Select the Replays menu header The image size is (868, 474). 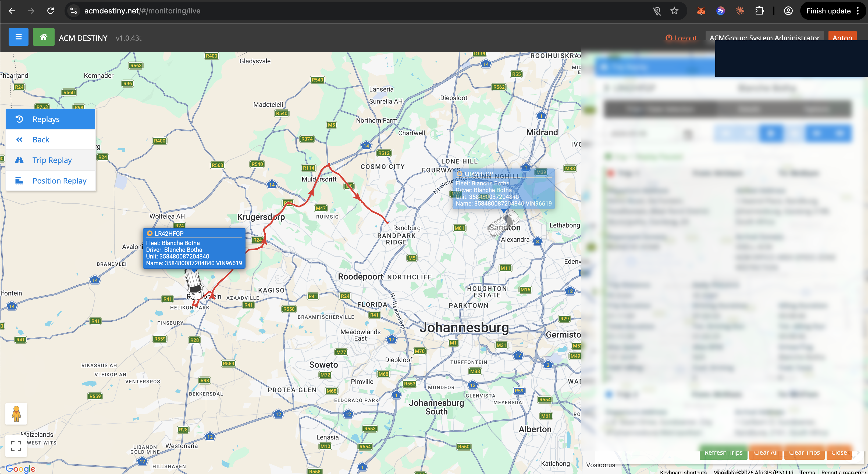click(x=51, y=119)
